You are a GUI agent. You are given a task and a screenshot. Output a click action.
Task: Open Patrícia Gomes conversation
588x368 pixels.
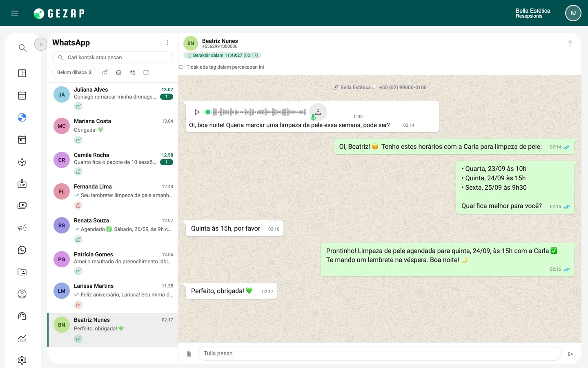[x=113, y=263]
